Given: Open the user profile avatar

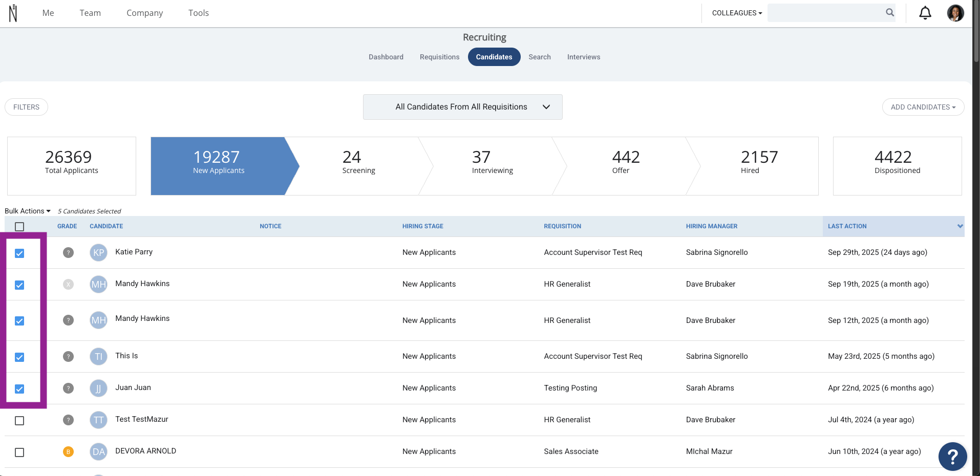Looking at the screenshot, I should click(x=955, y=13).
